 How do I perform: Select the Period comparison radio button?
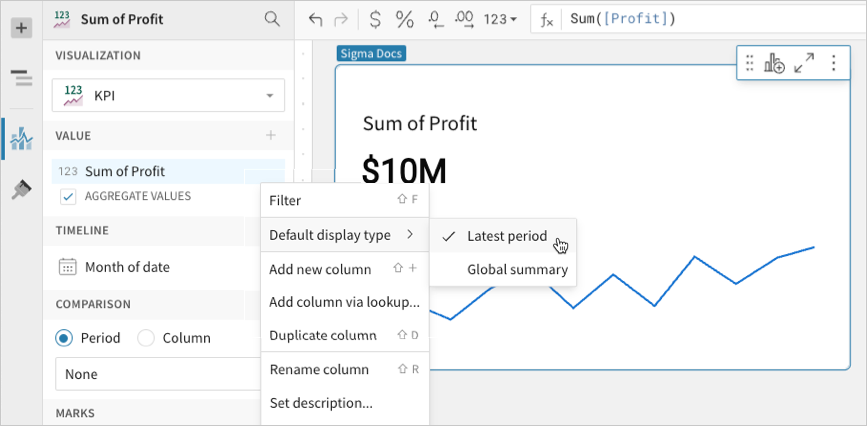point(64,338)
